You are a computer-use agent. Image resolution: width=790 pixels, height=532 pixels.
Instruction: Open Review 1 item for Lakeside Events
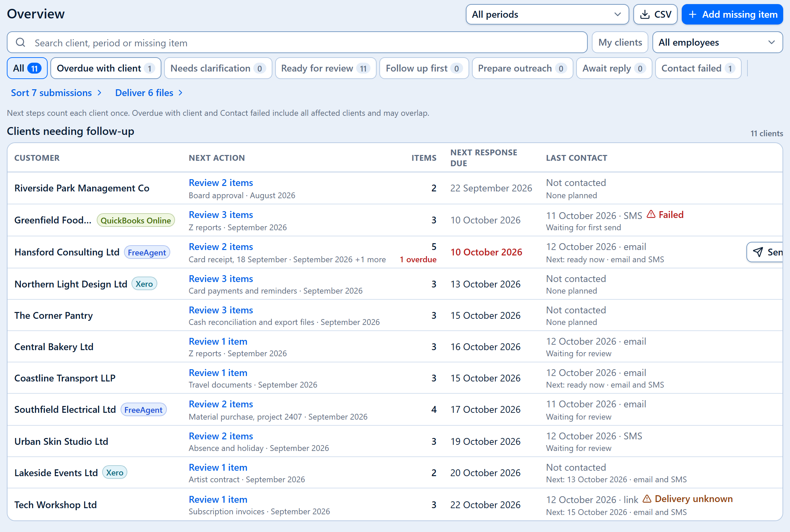[x=218, y=467]
